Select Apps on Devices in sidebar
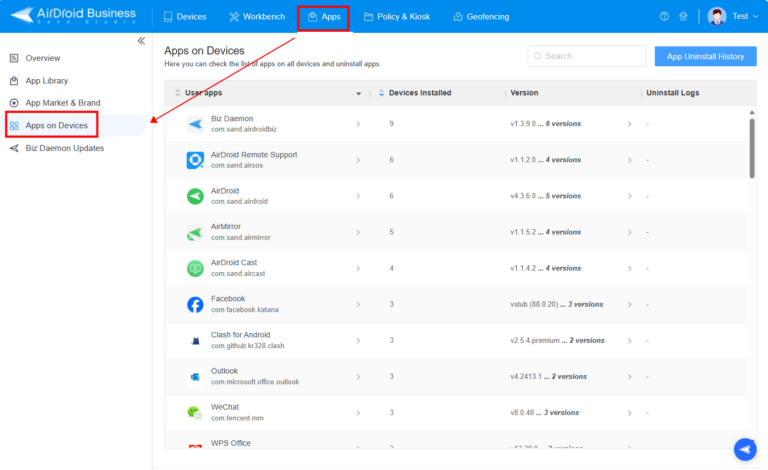This screenshot has height=470, width=768. pos(56,125)
